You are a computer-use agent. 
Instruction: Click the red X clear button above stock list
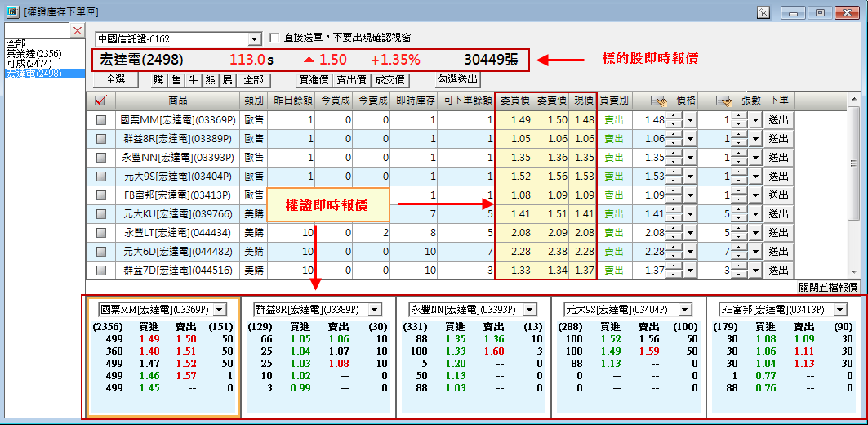tap(78, 31)
